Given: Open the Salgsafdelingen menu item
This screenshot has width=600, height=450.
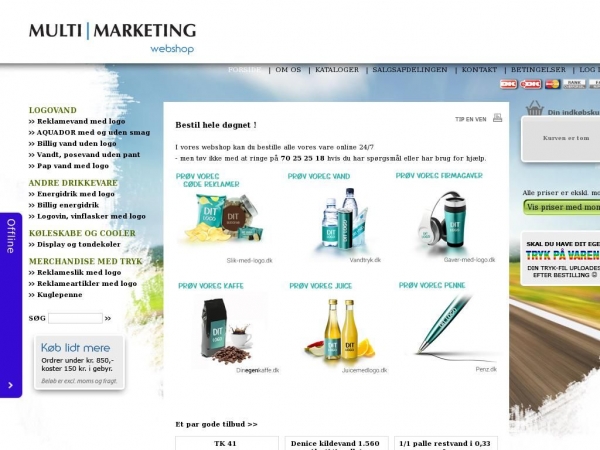Looking at the screenshot, I should tap(407, 70).
